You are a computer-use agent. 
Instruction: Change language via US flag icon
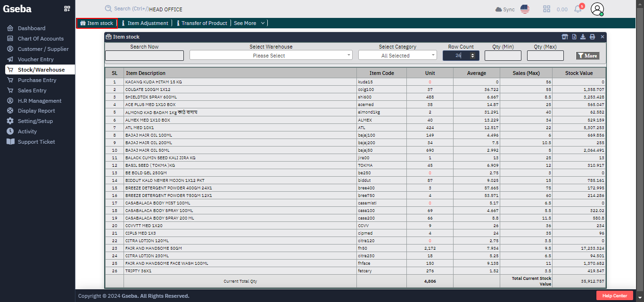(x=525, y=9)
